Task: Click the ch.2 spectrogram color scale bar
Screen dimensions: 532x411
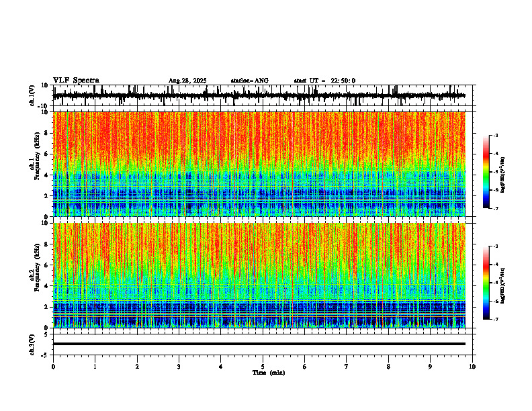Action: click(x=486, y=283)
